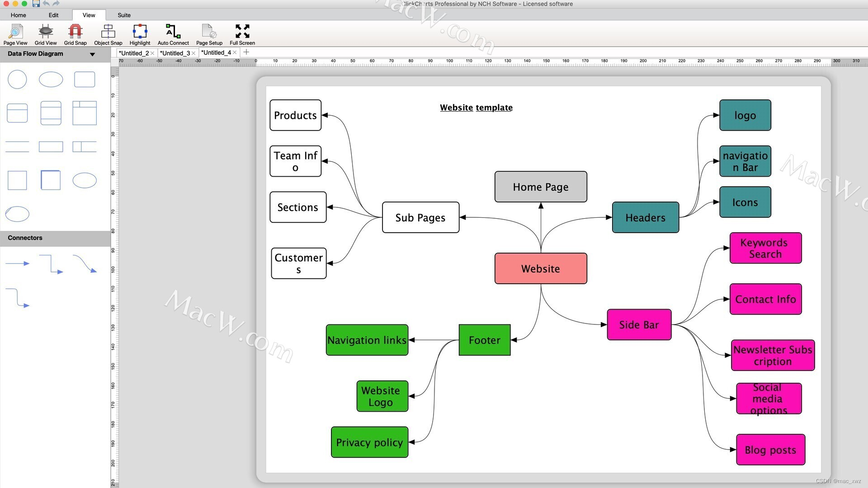The width and height of the screenshot is (868, 488).
Task: Toggle the Highlight tool
Action: point(140,35)
